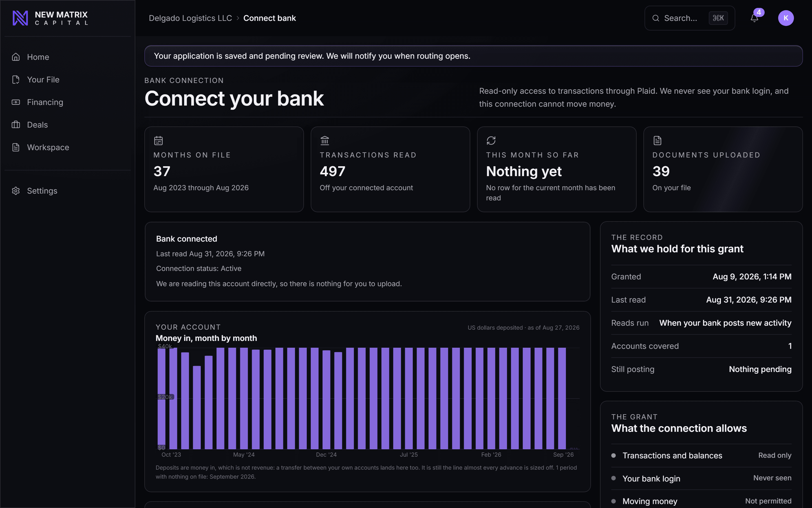Click the Read only label

[775, 455]
